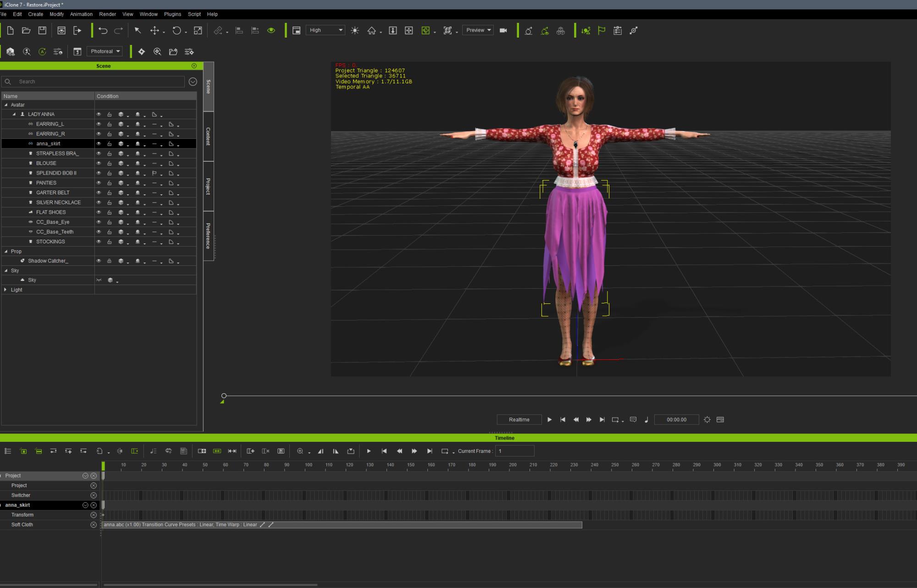Image resolution: width=917 pixels, height=588 pixels.
Task: Click the Current Frame input field
Action: [514, 451]
